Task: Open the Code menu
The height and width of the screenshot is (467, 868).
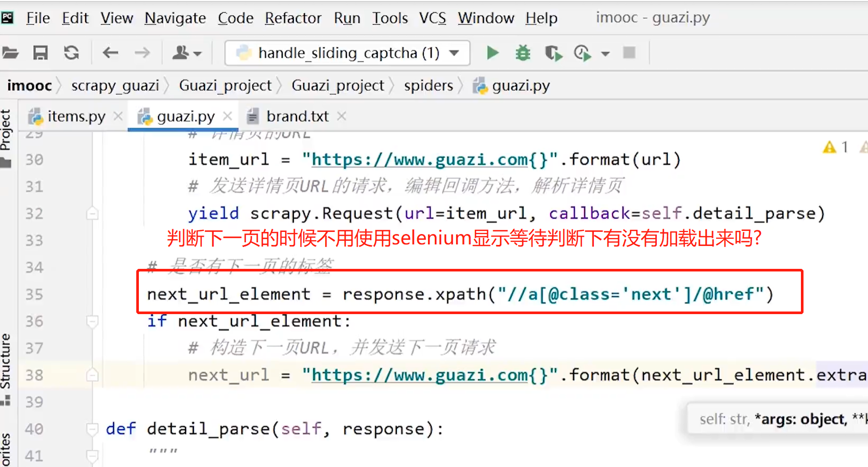Action: pyautogui.click(x=236, y=18)
